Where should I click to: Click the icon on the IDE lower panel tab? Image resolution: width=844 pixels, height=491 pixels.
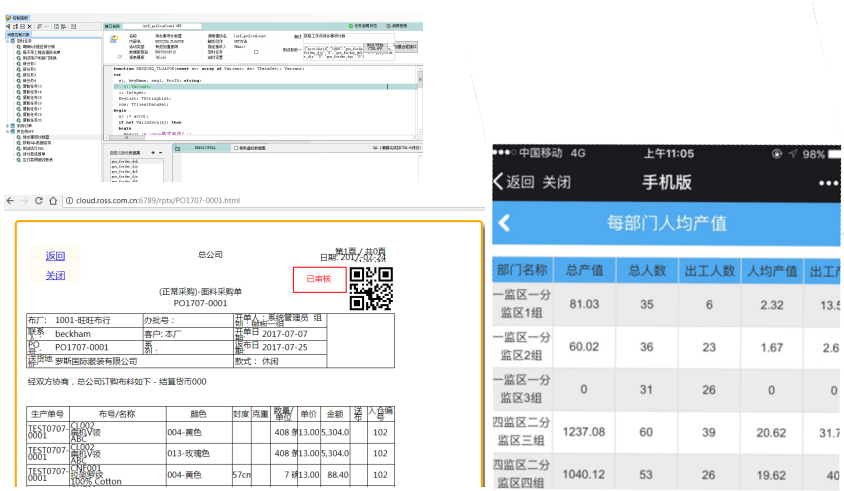[x=177, y=149]
